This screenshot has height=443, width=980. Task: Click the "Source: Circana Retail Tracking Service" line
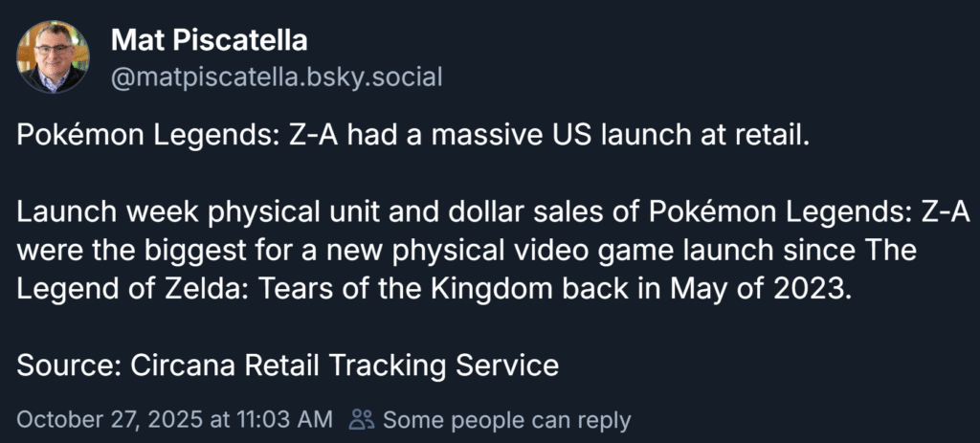click(x=287, y=365)
